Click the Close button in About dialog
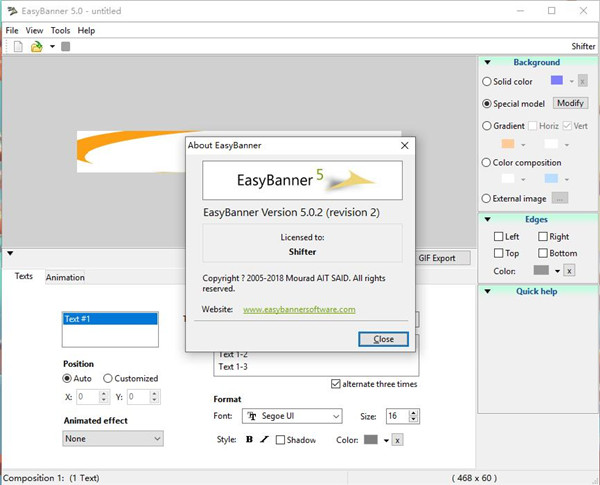 (x=383, y=339)
